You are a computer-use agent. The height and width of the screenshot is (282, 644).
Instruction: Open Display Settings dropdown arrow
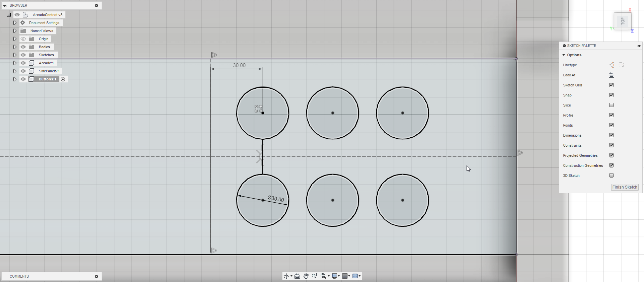coord(339,276)
